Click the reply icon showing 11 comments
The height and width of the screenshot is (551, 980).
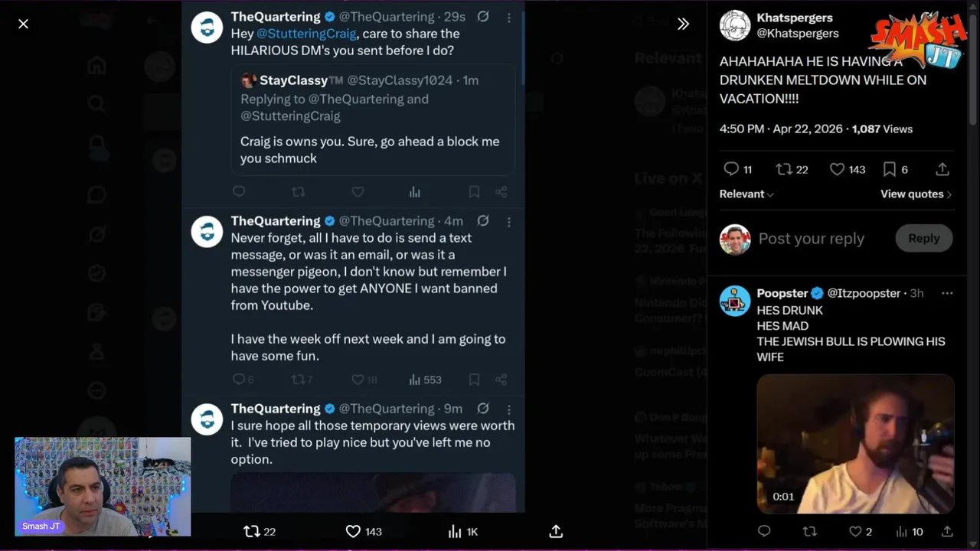tap(731, 169)
